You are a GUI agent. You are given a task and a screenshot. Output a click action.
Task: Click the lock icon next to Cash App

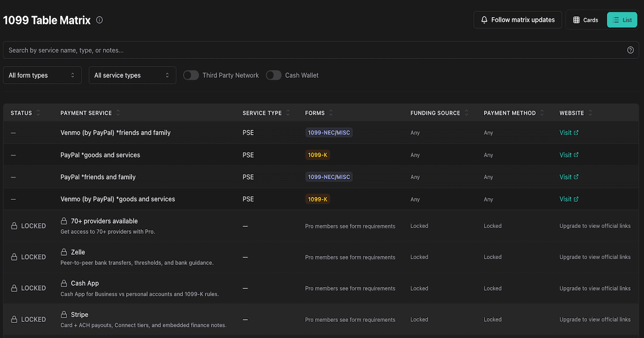click(64, 283)
